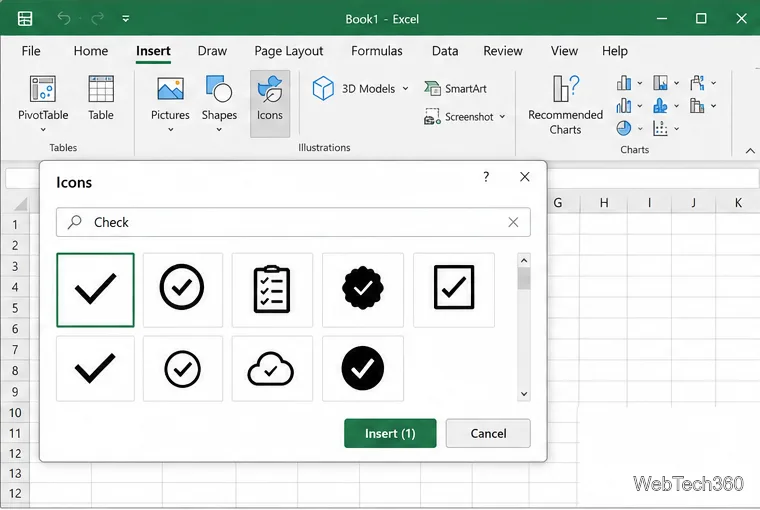Viewport: 760px width, 510px height.
Task: Open Customize Quick Access Toolbar dropdown
Action: point(126,18)
